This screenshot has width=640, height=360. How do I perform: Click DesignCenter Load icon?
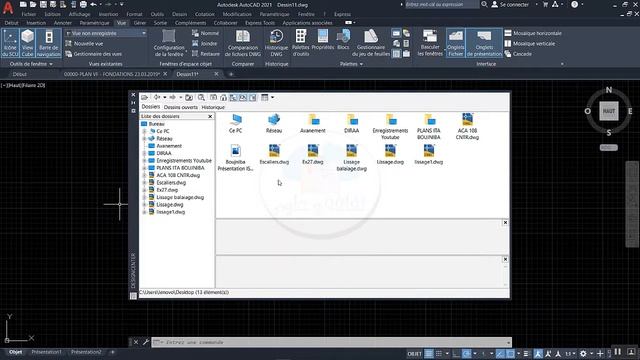point(144,98)
